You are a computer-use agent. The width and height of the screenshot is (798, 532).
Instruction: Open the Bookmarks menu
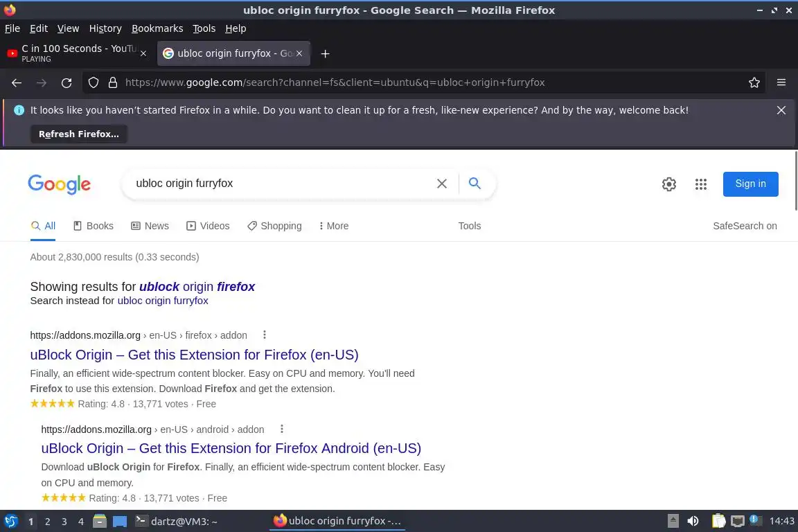(157, 28)
